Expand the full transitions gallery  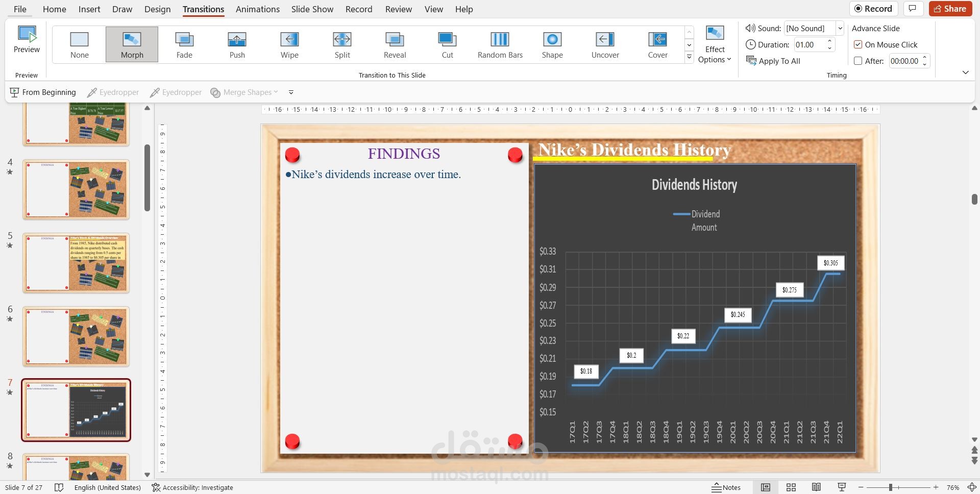click(689, 57)
